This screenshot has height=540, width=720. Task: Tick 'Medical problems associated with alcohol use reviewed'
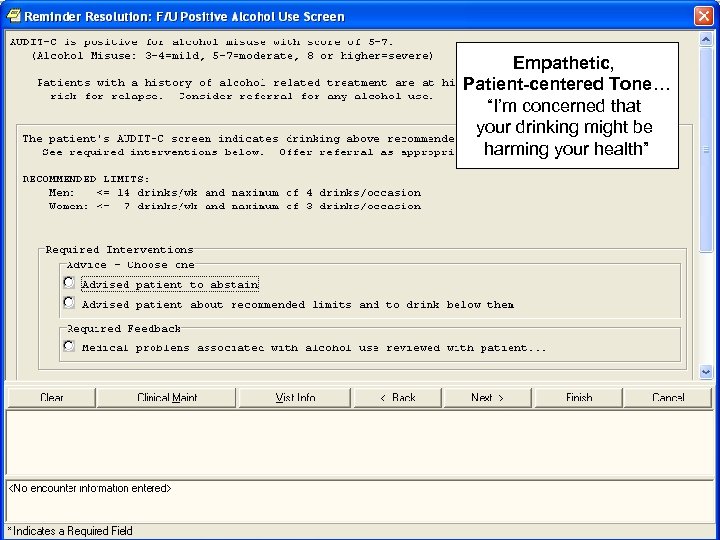point(69,345)
